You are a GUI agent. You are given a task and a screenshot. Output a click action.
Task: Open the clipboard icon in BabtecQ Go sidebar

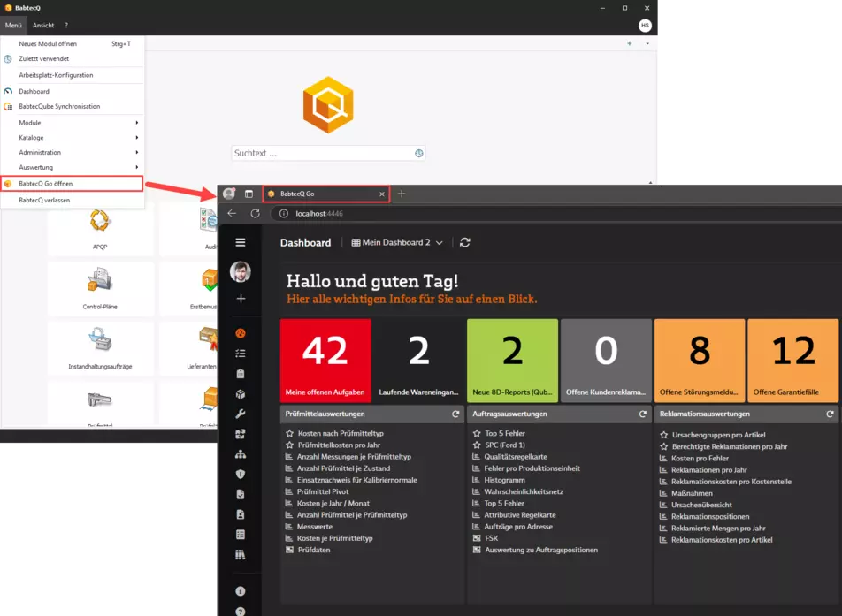click(x=241, y=374)
